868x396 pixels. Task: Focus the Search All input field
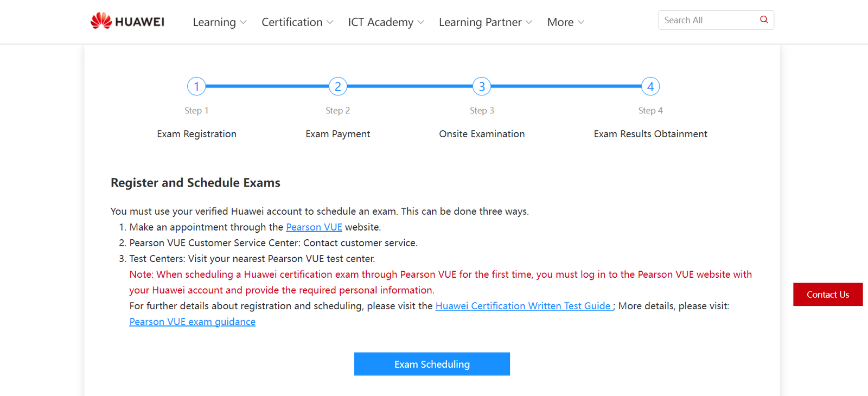(708, 20)
